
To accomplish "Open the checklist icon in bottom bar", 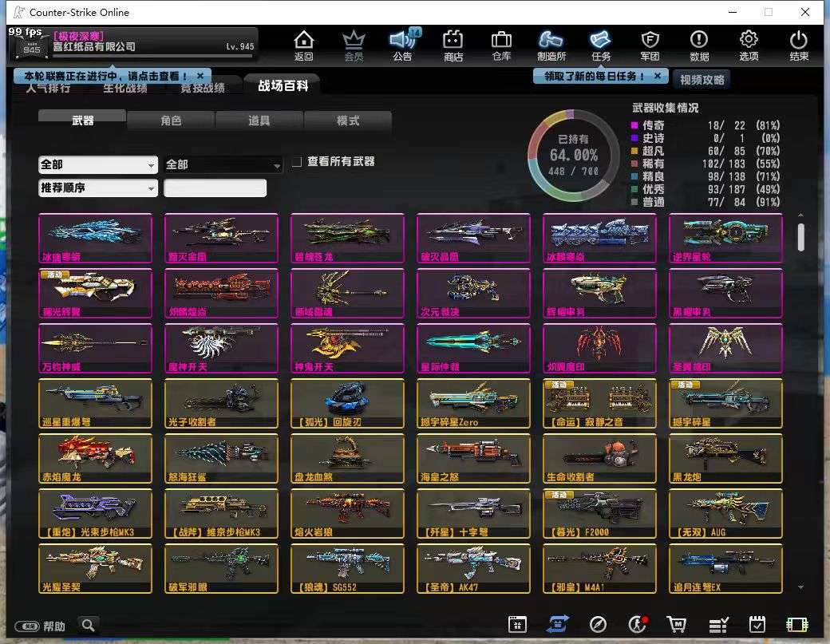I will click(718, 625).
